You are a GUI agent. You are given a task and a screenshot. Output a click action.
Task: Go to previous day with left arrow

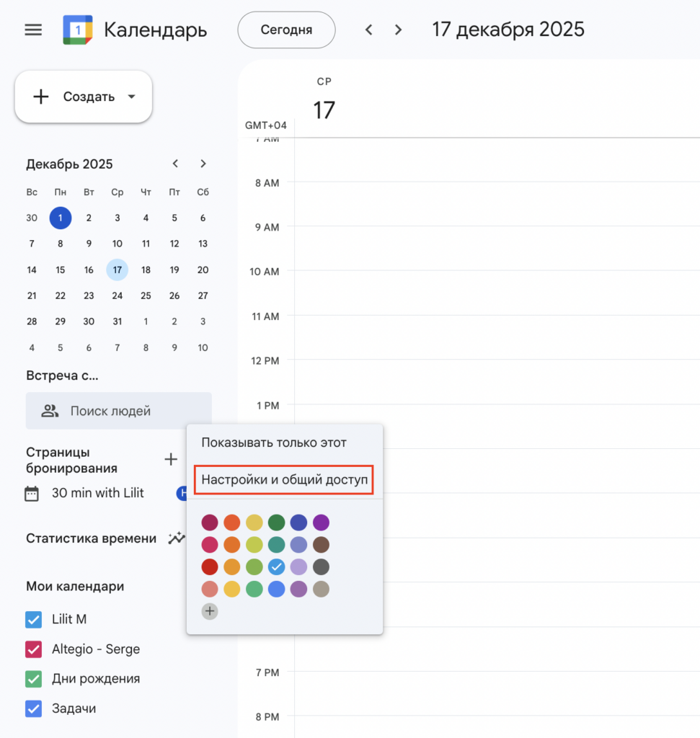click(369, 30)
